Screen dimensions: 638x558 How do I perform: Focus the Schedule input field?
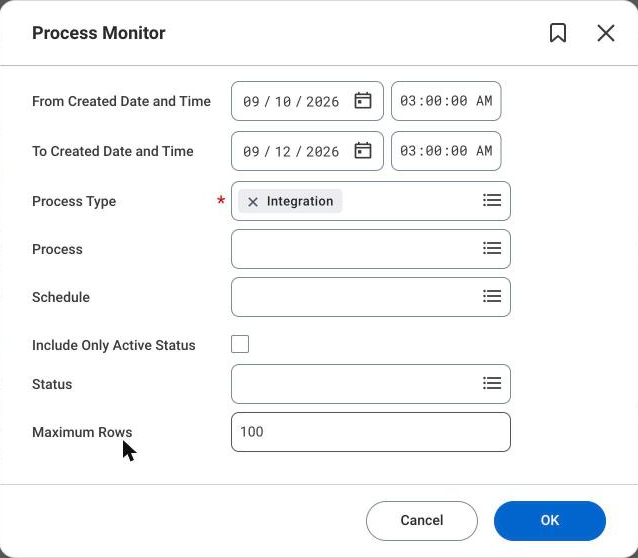pos(371,297)
